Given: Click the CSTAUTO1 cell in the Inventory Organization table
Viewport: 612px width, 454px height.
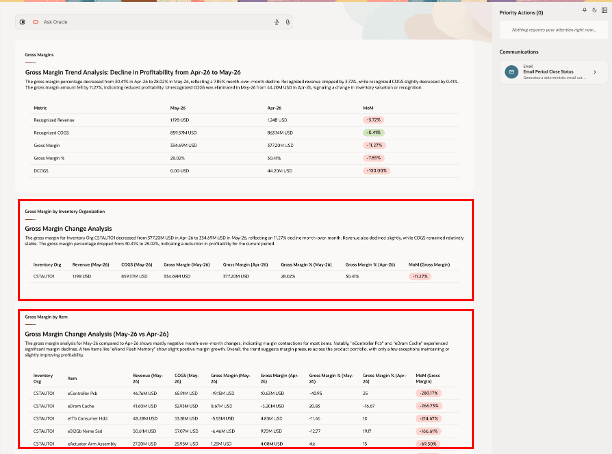Looking at the screenshot, I should tap(44, 276).
